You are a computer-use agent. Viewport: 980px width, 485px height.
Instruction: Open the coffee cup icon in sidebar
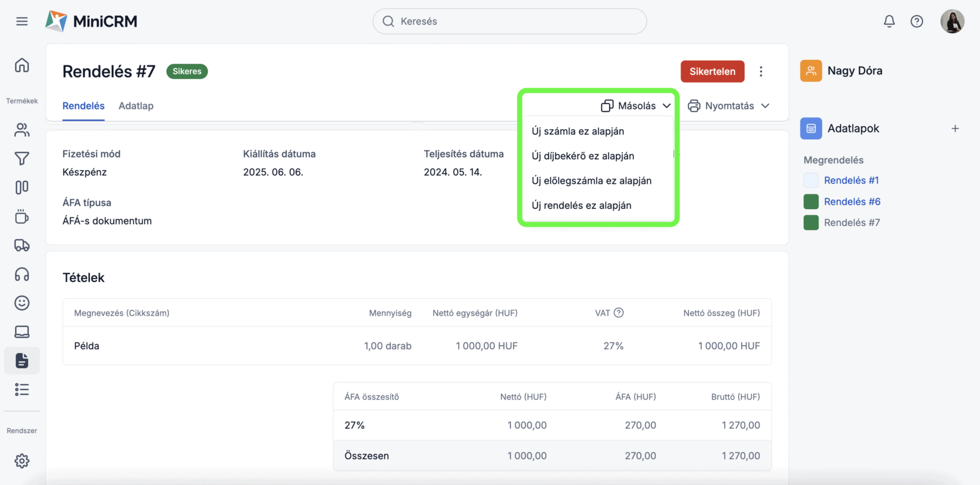pyautogui.click(x=22, y=216)
